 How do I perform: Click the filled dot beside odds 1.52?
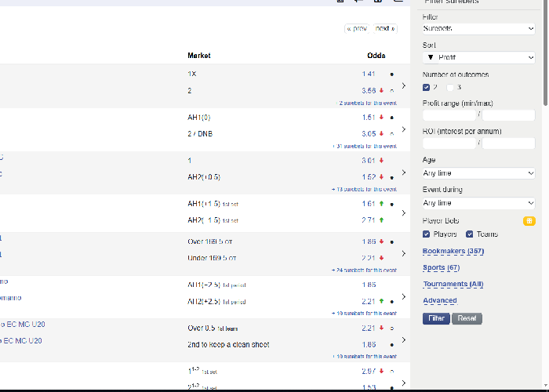(x=392, y=177)
